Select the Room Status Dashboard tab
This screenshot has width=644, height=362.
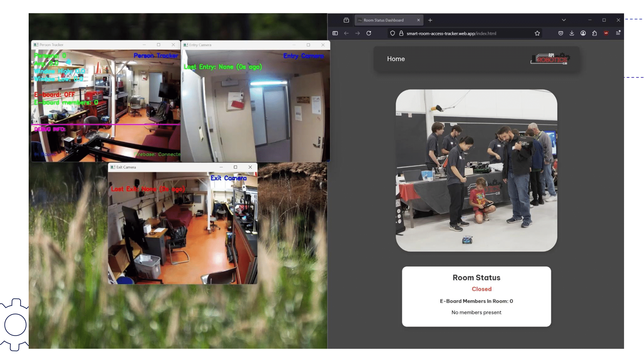point(384,20)
